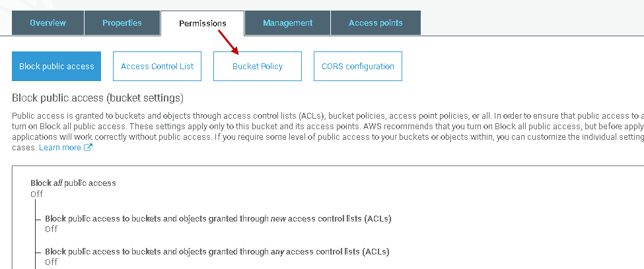This screenshot has height=269, width=644.
Task: Click the Off status under Block all public access
Action: (x=37, y=194)
